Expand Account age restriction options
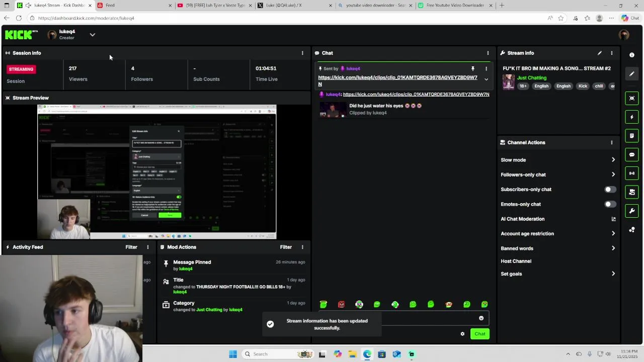Screen dimensions: 644x362 coord(558,233)
